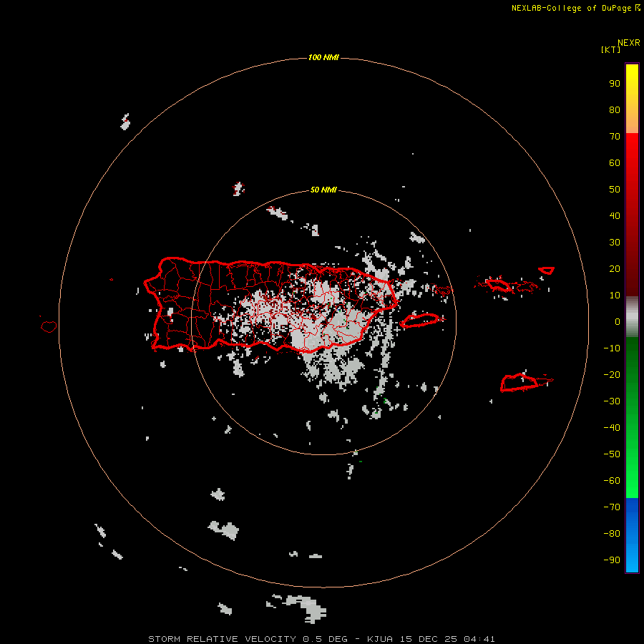Click the bright red segment of color bar
This screenshot has width=644, height=644.
[x=632, y=215]
